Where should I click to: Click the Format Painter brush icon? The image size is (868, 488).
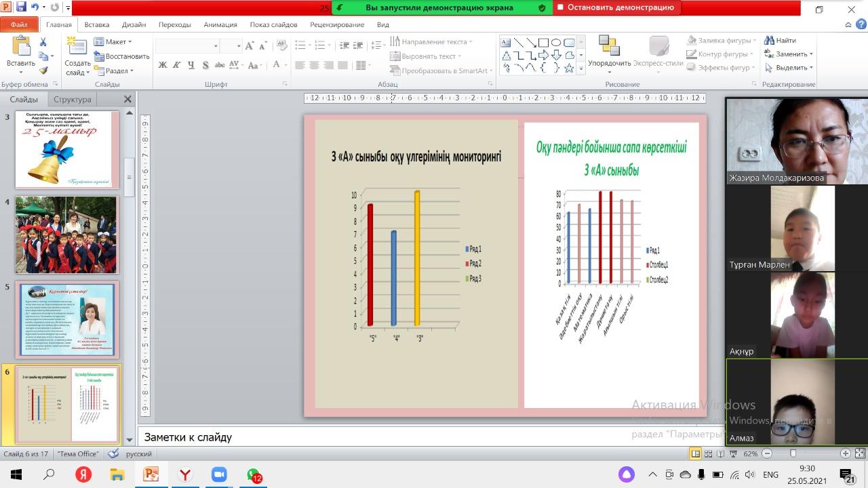tap(43, 70)
